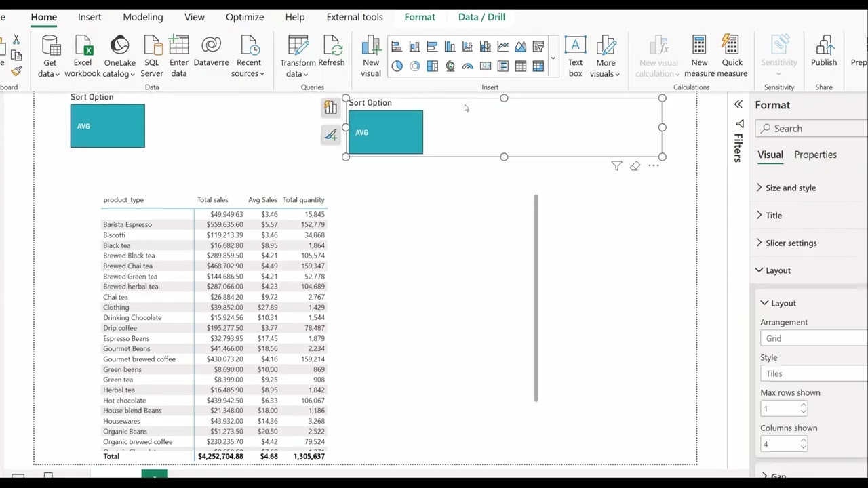Insert a card visual
Viewport: 868px width, 488px height.
click(x=485, y=66)
